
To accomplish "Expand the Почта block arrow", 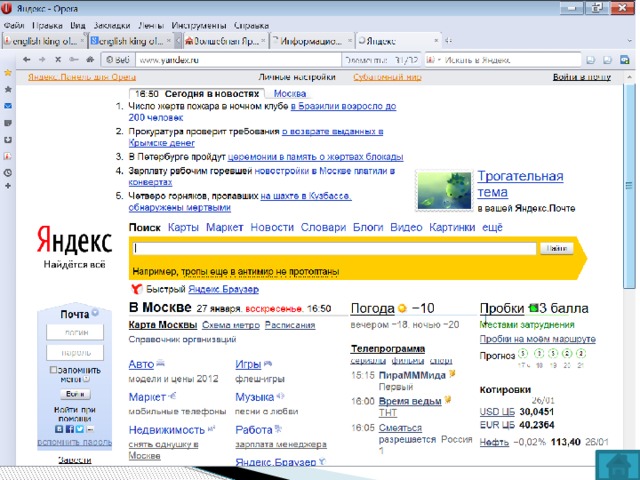I will tap(95, 313).
